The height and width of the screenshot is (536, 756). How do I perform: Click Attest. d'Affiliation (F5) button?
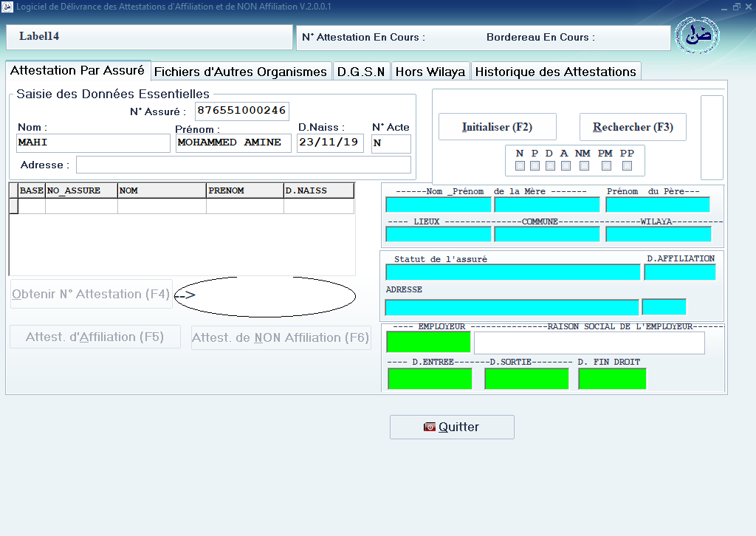(95, 337)
